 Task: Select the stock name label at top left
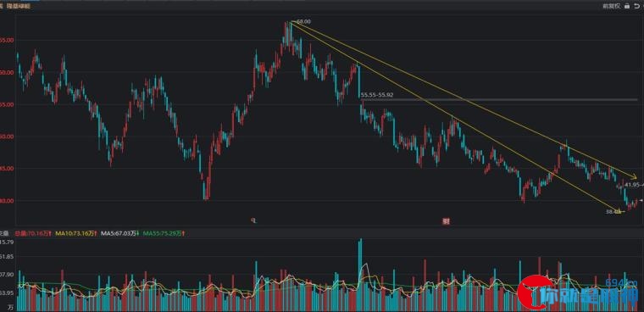point(18,6)
